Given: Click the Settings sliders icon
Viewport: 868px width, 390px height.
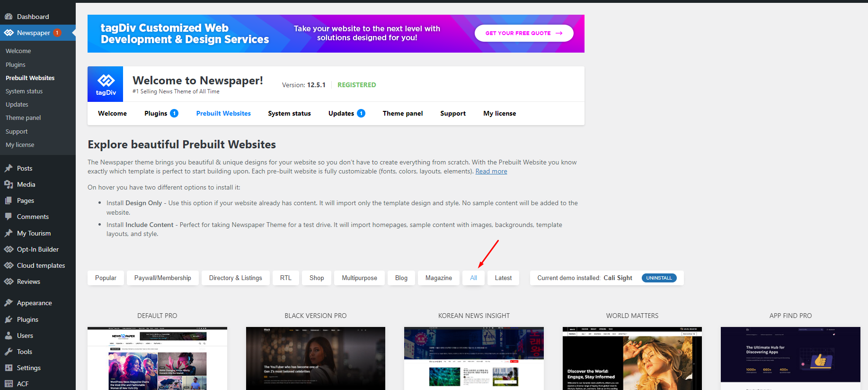Looking at the screenshot, I should (x=9, y=368).
